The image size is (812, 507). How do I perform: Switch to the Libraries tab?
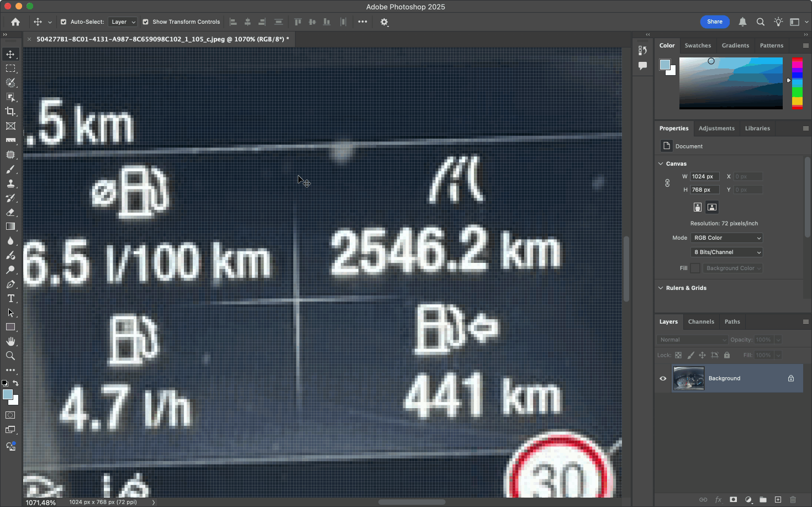tap(757, 128)
